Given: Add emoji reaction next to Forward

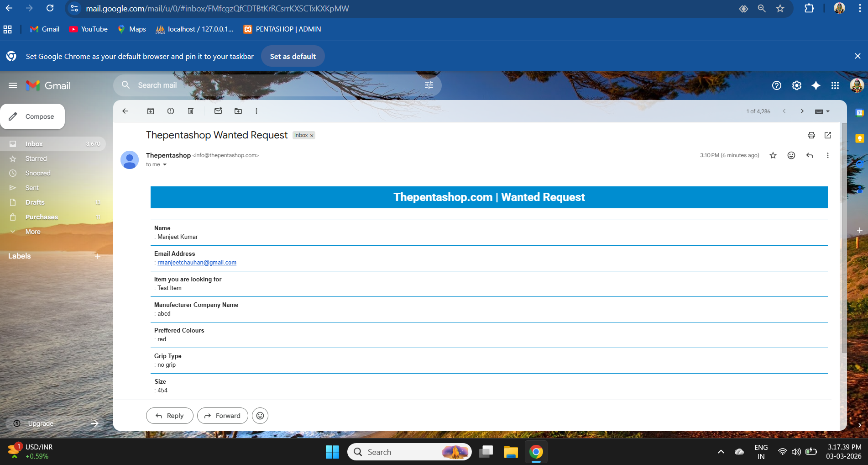Looking at the screenshot, I should pyautogui.click(x=260, y=416).
